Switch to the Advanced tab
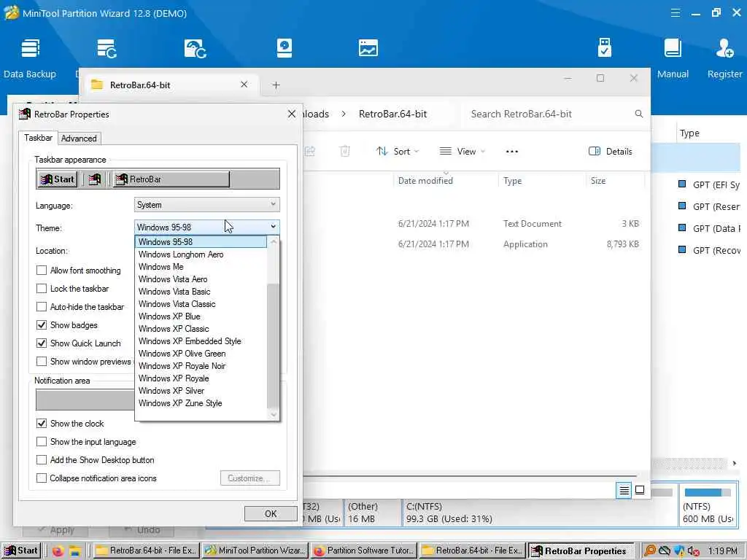This screenshot has height=560, width=747. point(79,138)
